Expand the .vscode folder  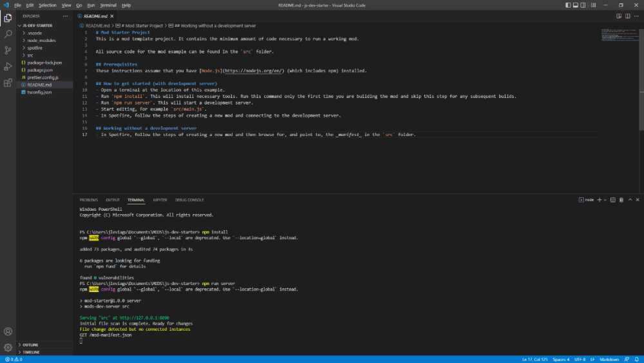click(45, 33)
